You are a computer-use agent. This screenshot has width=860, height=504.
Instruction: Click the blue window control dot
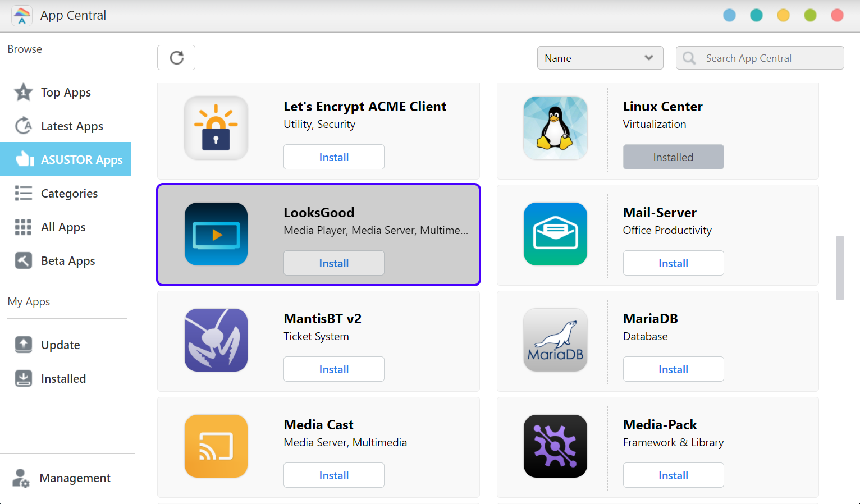tap(729, 15)
